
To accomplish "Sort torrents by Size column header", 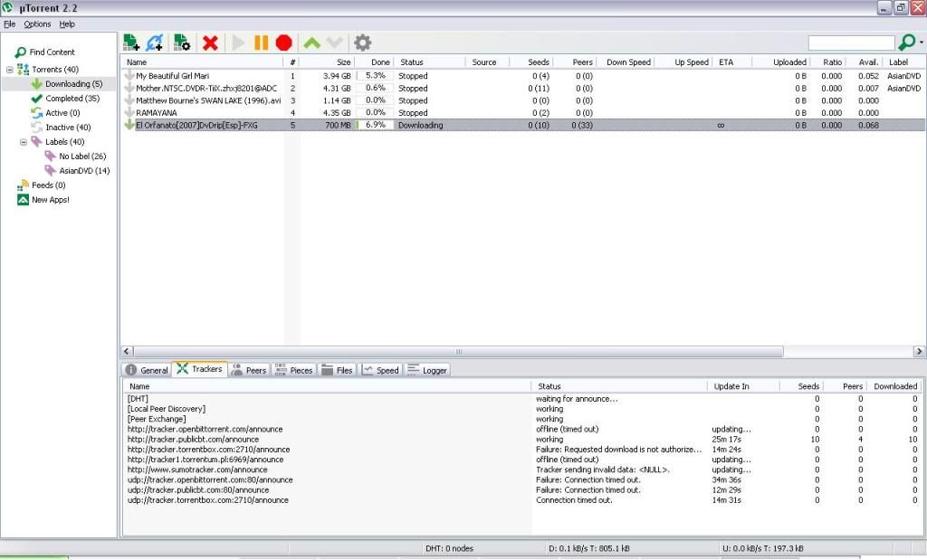I will point(328,62).
